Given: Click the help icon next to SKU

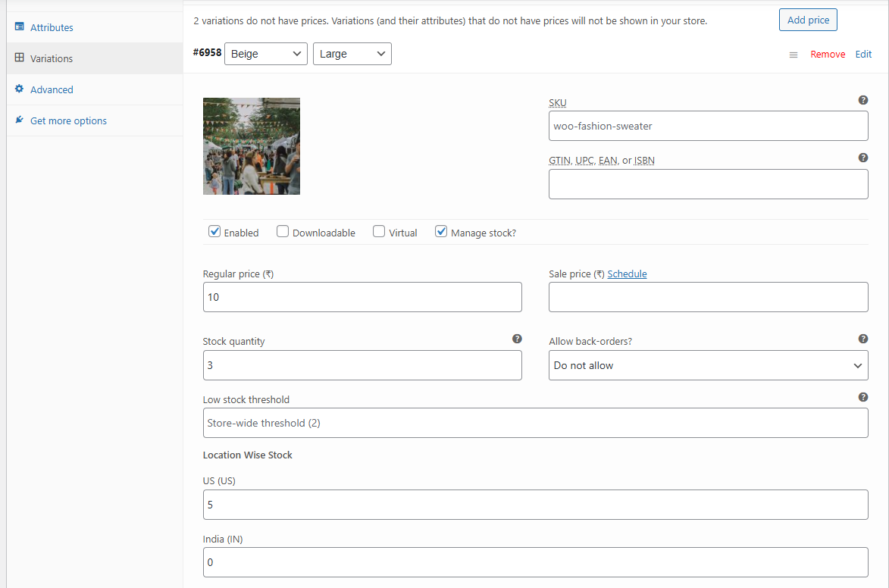Looking at the screenshot, I should click(x=862, y=100).
